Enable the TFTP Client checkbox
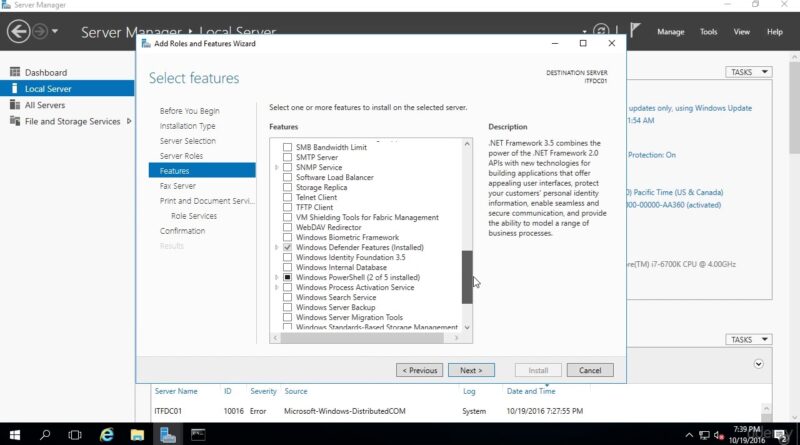Image resolution: width=800 pixels, height=445 pixels. (x=287, y=207)
